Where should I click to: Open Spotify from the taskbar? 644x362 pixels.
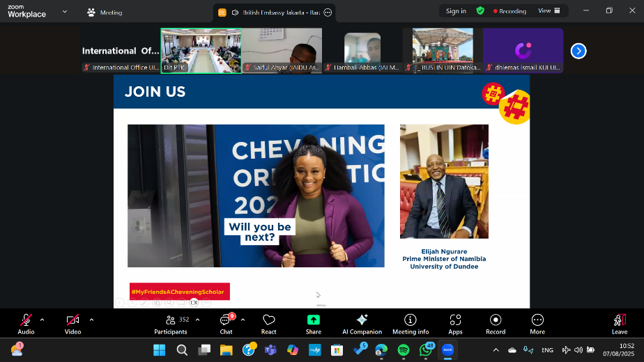(x=404, y=350)
